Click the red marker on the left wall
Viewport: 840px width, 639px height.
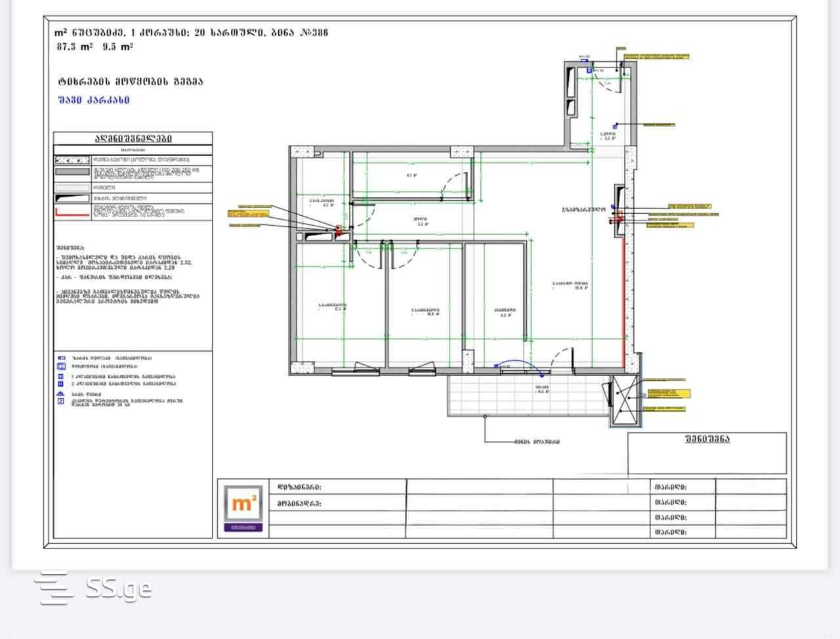click(339, 230)
